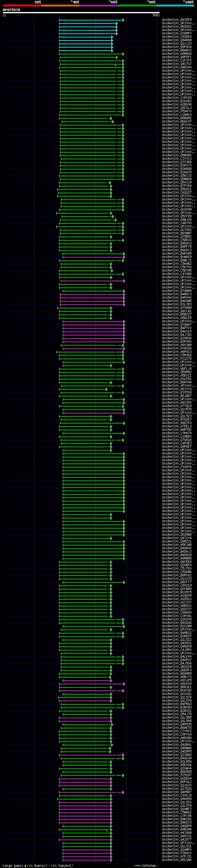Screen dimensions: 197x868
Task: Click the UniRef100_B3S2W9 label
Action: 177,626
